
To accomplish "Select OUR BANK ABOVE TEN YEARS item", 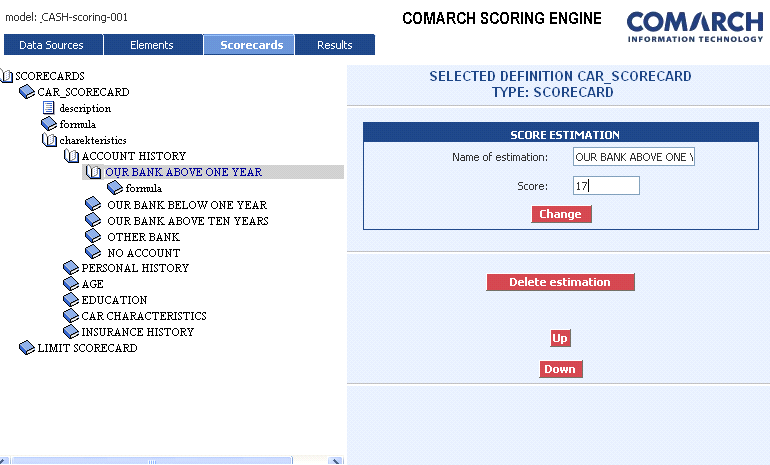I will tap(187, 220).
